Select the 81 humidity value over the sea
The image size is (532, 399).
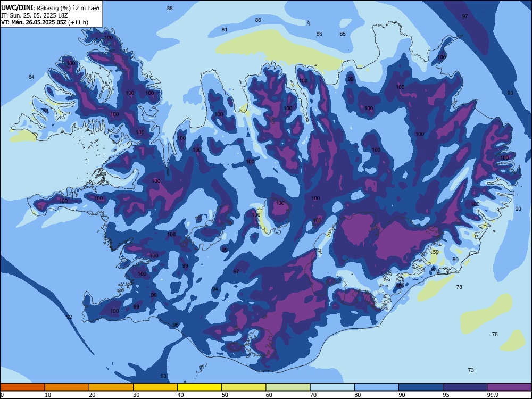225,29
